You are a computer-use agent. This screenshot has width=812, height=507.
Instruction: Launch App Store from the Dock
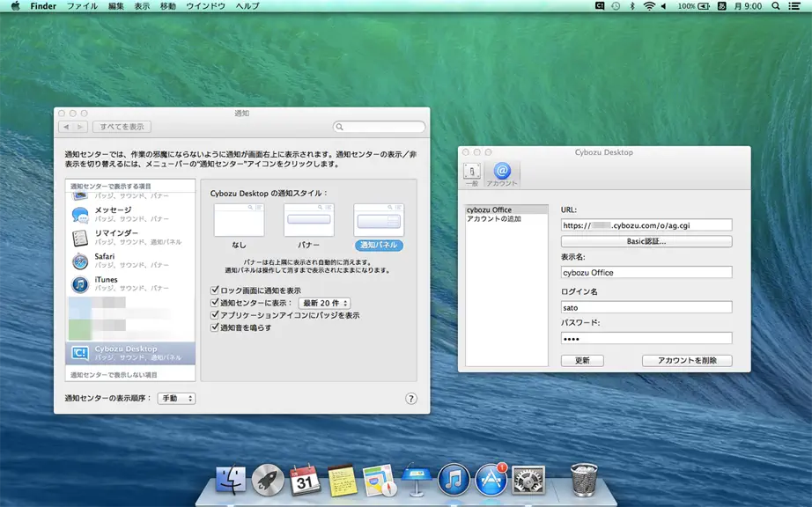pyautogui.click(x=491, y=480)
